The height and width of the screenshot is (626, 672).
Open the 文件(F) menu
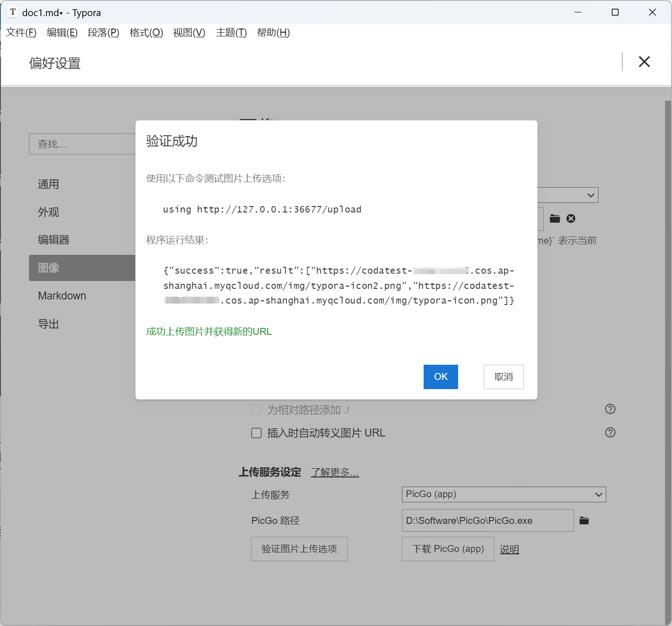pyautogui.click(x=21, y=33)
